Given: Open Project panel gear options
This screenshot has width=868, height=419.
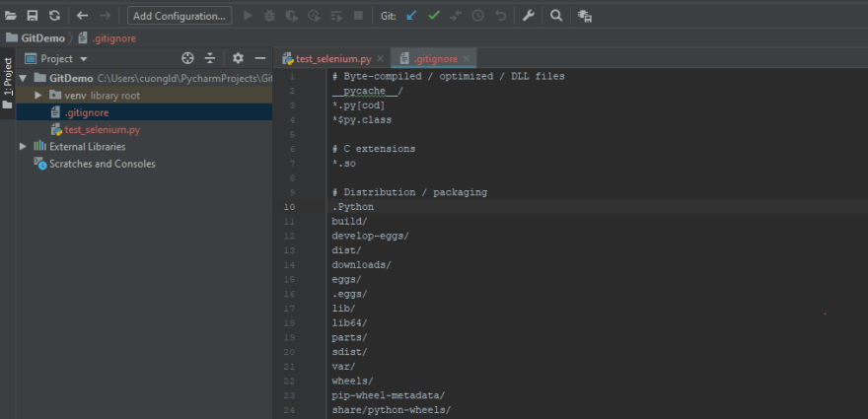Looking at the screenshot, I should tap(238, 58).
